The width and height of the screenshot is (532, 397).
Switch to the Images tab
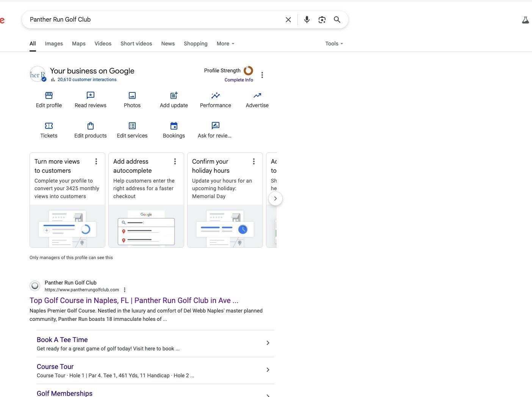pos(54,44)
